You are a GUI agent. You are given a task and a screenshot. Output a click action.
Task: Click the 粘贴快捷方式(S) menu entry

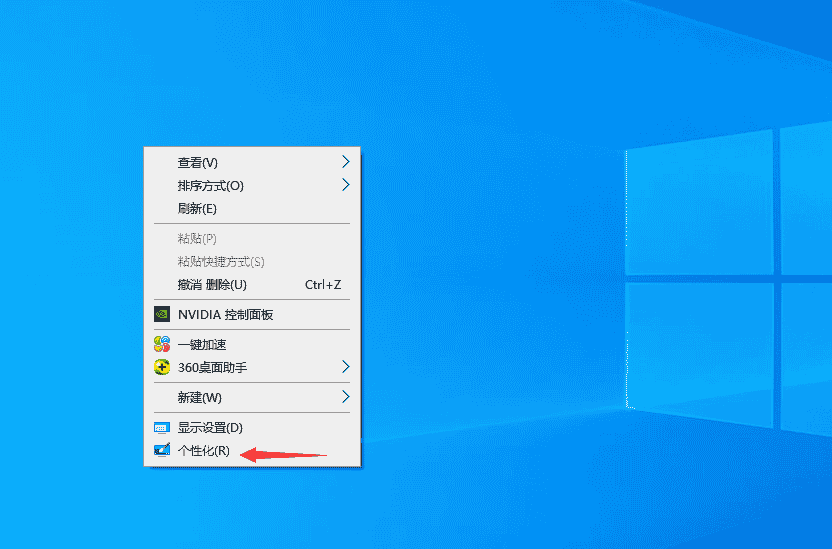[221, 261]
